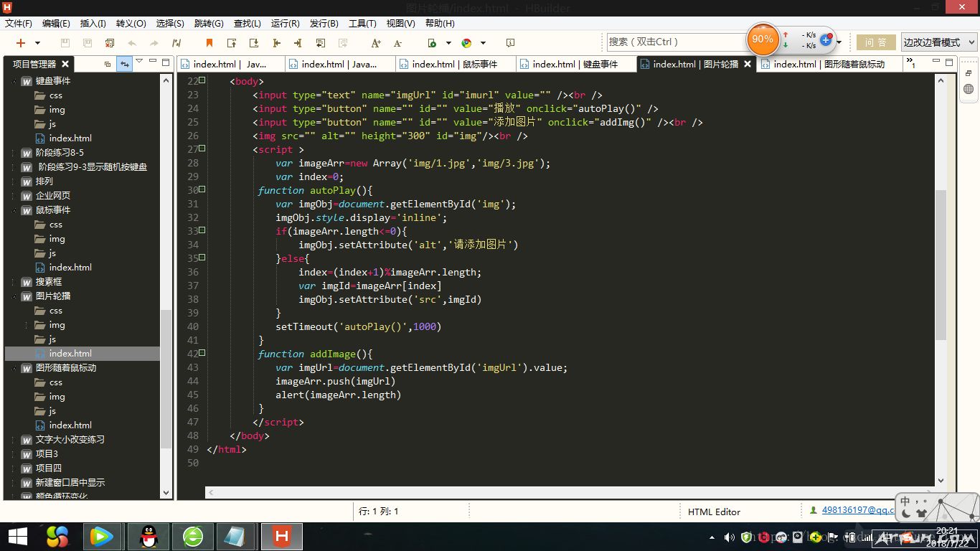Expand the 搜素框 project folder
This screenshot has width=980, height=551.
point(14,282)
